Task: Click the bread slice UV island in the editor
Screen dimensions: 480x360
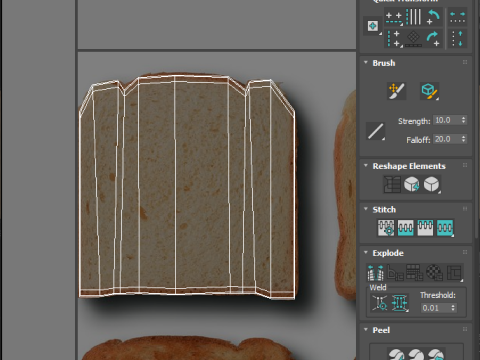Action: tap(187, 187)
